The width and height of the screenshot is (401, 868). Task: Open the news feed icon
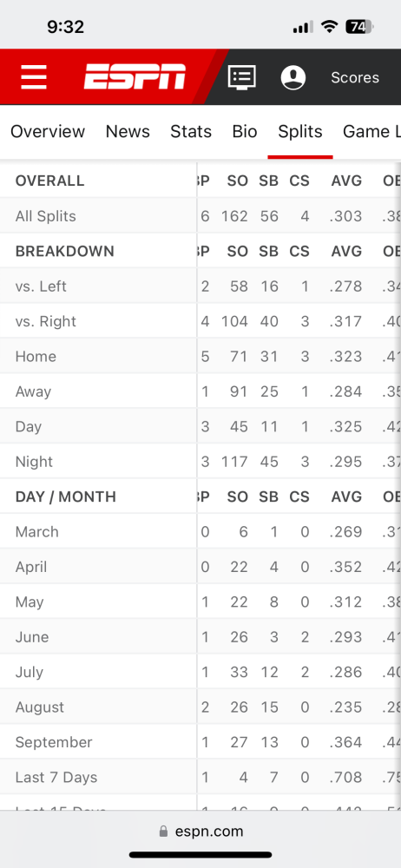point(242,77)
